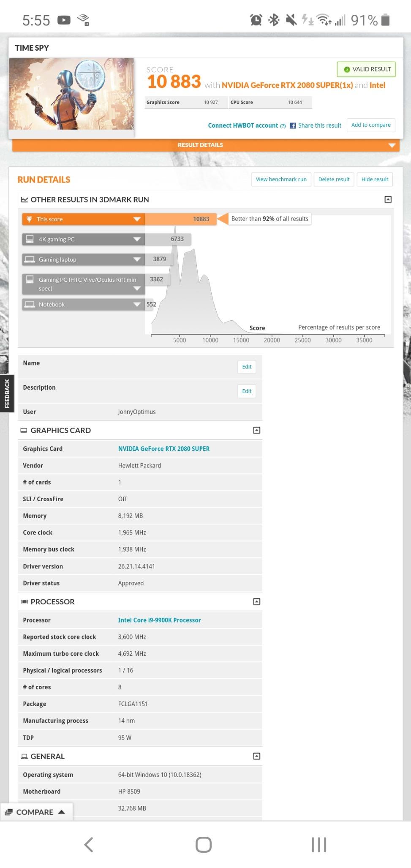The width and height of the screenshot is (411, 868).
Task: Tap the YouTube icon in the status bar
Action: pyautogui.click(x=64, y=20)
